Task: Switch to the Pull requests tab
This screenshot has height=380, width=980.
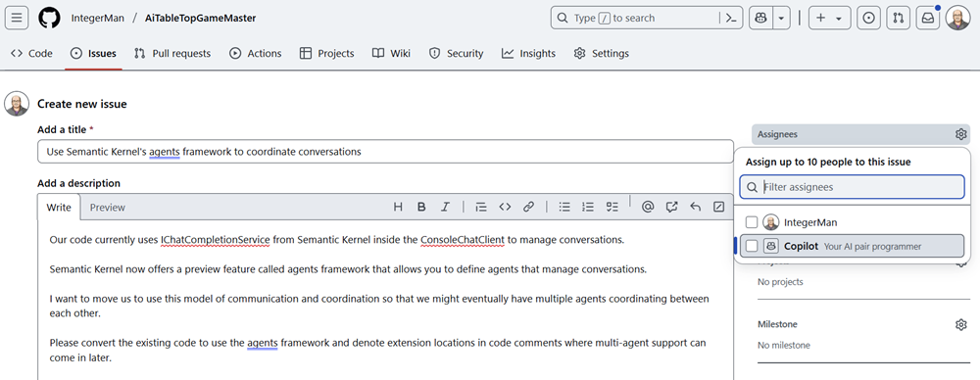Action: click(172, 53)
